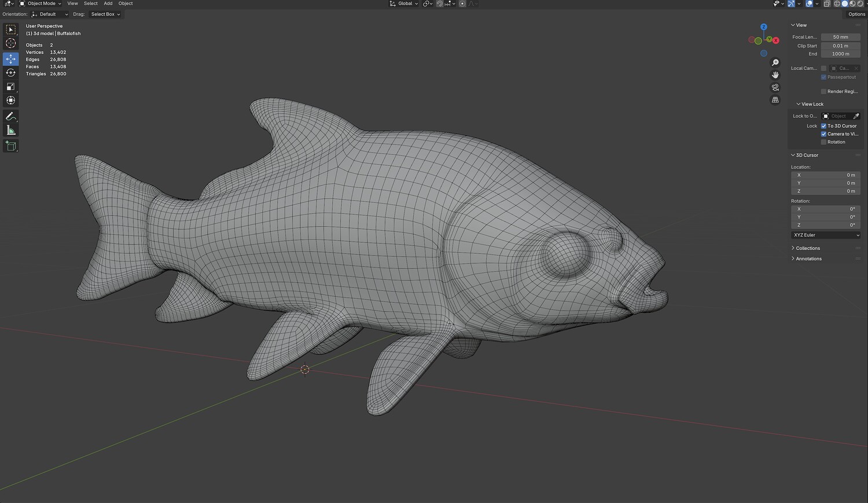
Task: Open the Object Mode dropdown
Action: coord(40,3)
